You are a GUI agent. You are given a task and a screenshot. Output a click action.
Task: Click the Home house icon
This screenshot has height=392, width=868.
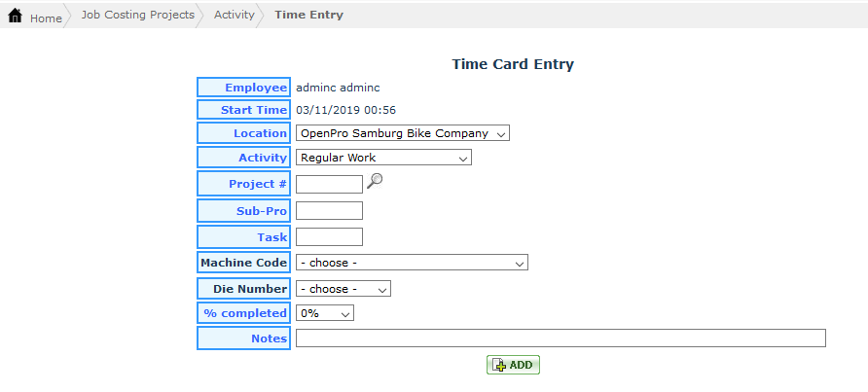tap(16, 17)
